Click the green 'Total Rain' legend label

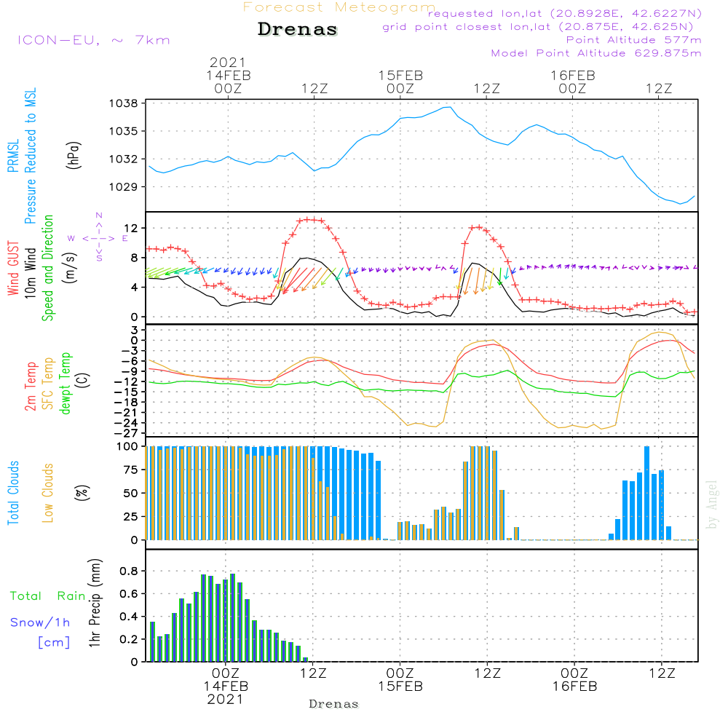pyautogui.click(x=48, y=596)
